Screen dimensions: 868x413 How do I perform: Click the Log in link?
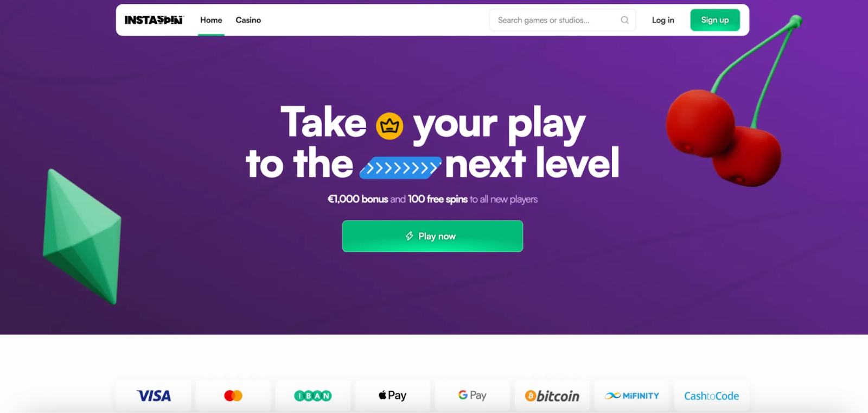(x=663, y=20)
